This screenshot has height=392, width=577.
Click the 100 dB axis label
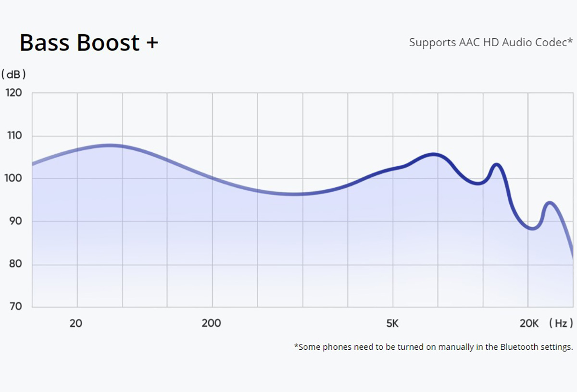(13, 178)
